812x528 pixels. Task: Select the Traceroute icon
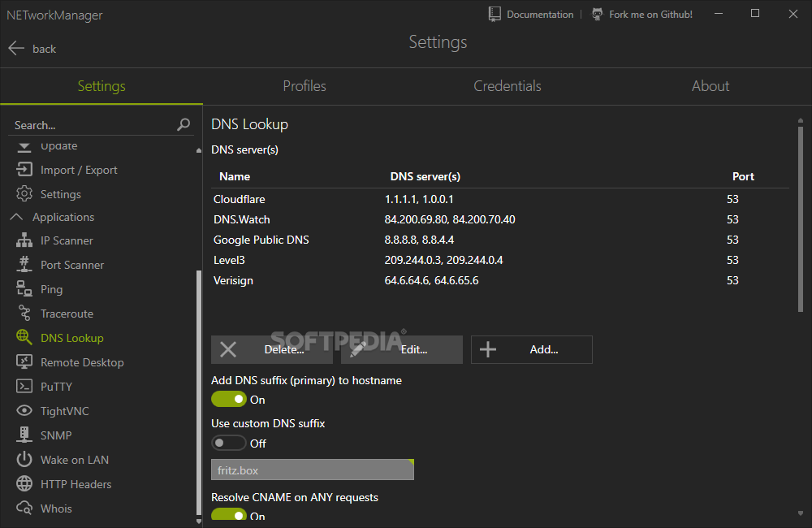(24, 314)
